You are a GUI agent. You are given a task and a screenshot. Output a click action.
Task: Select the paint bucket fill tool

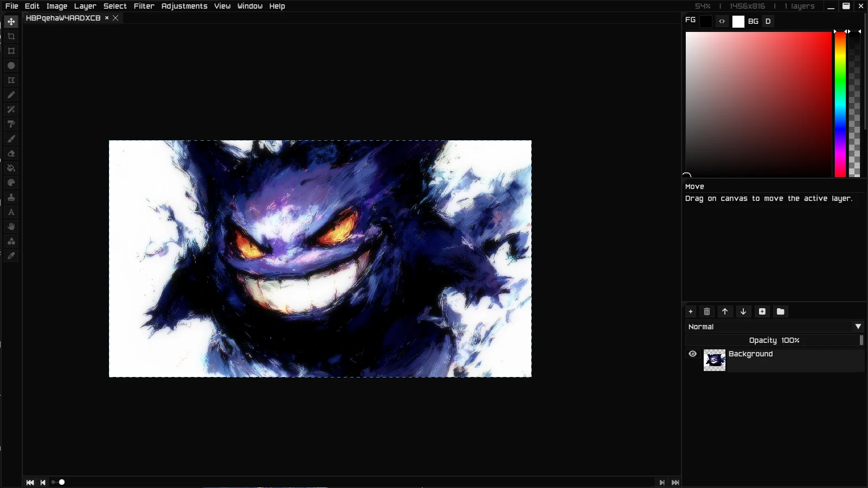click(x=11, y=168)
